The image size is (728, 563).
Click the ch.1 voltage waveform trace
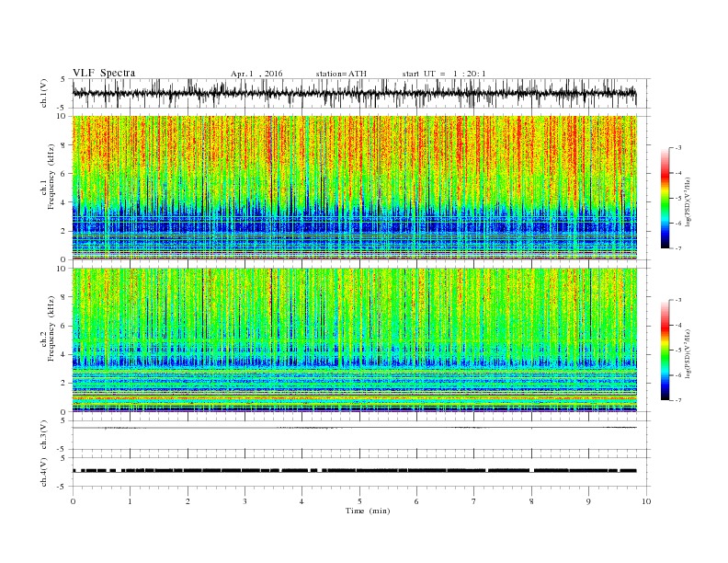coord(354,93)
